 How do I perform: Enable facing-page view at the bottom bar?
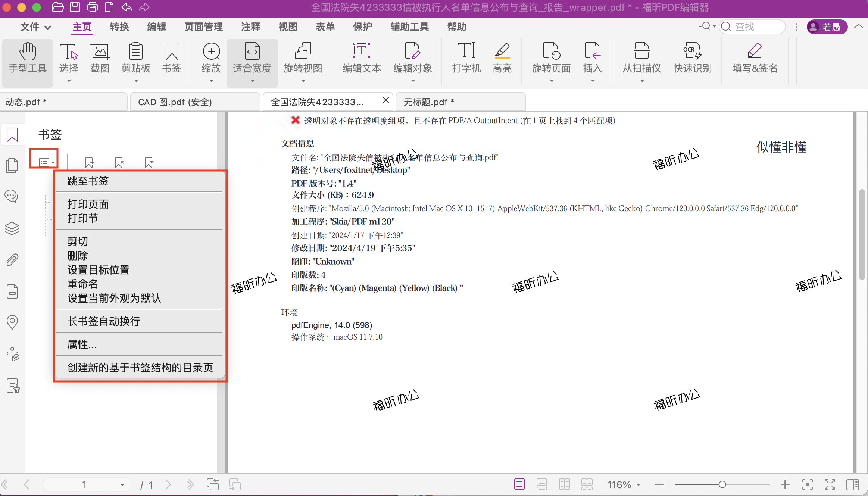(x=564, y=484)
